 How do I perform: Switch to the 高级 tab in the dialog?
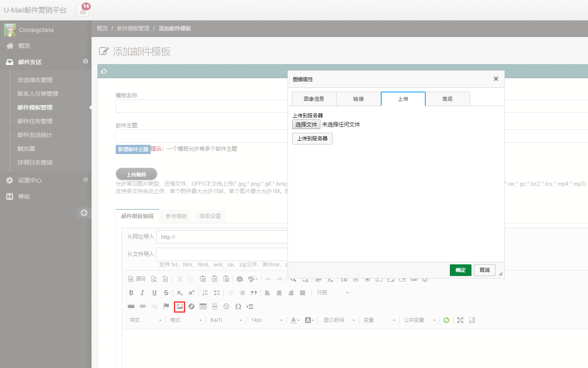point(447,99)
